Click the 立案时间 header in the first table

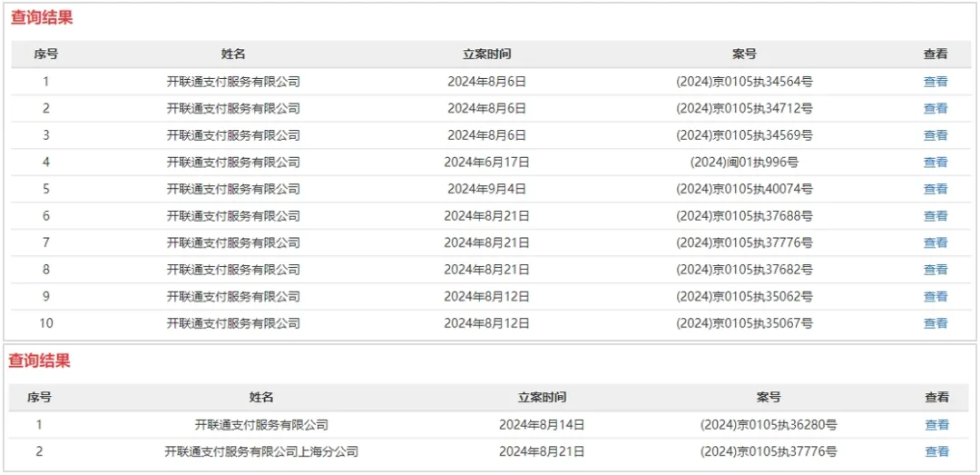[x=487, y=54]
